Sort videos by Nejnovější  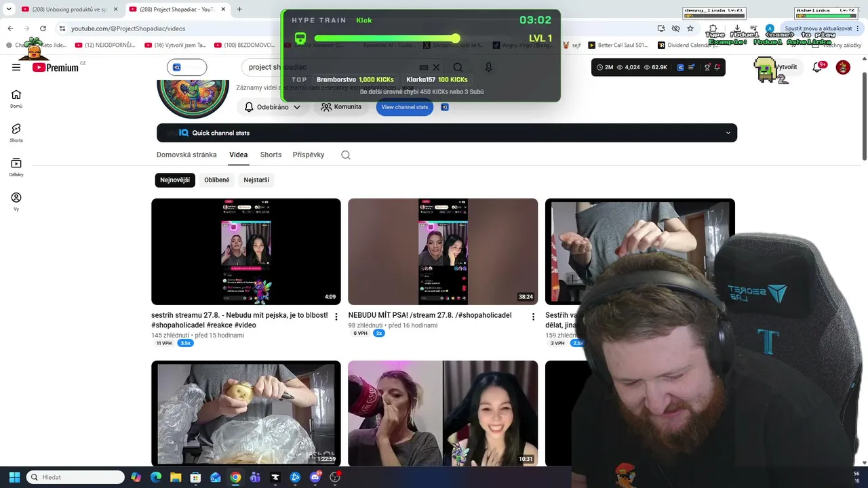click(x=175, y=180)
